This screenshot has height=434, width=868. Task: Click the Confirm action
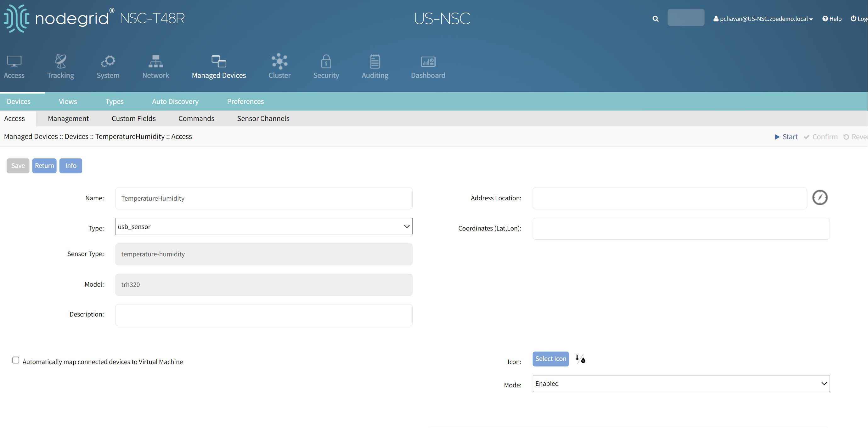pyautogui.click(x=820, y=137)
